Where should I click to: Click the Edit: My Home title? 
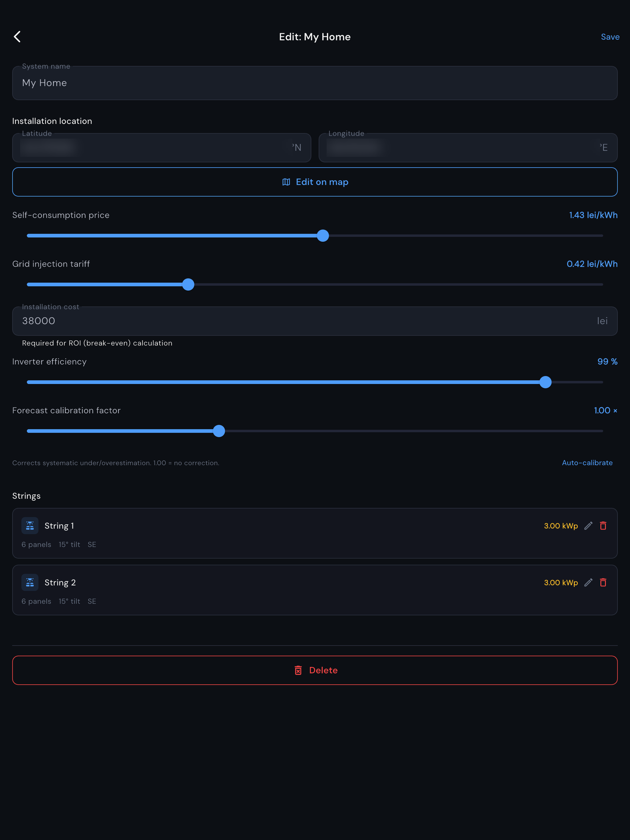coord(315,37)
